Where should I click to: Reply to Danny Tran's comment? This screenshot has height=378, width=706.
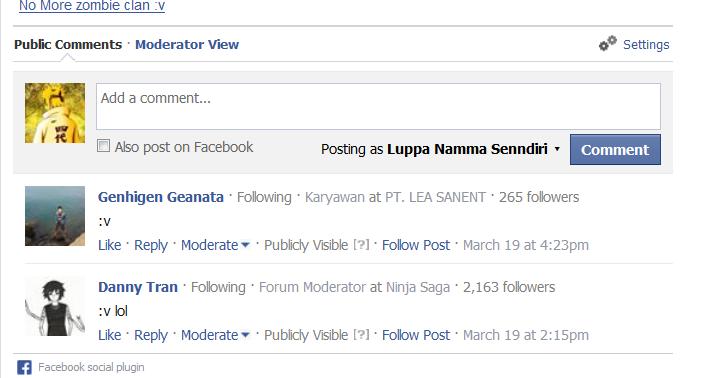click(151, 335)
